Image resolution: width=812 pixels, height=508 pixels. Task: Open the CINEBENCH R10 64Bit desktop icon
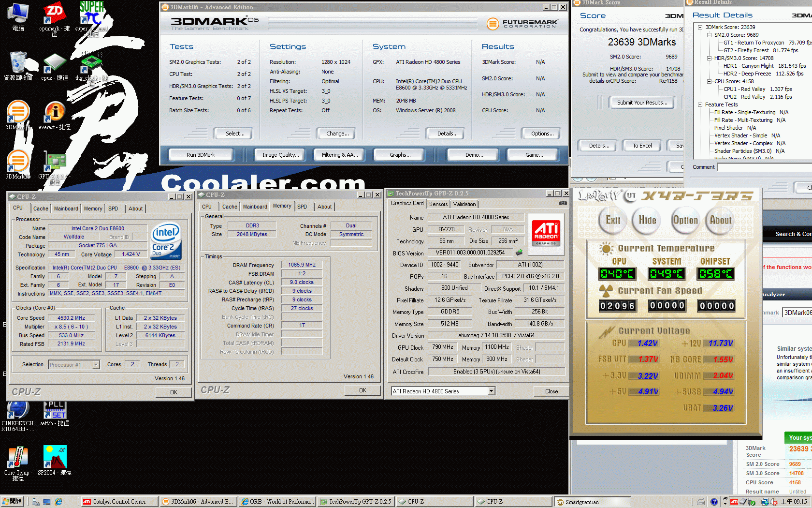click(18, 416)
